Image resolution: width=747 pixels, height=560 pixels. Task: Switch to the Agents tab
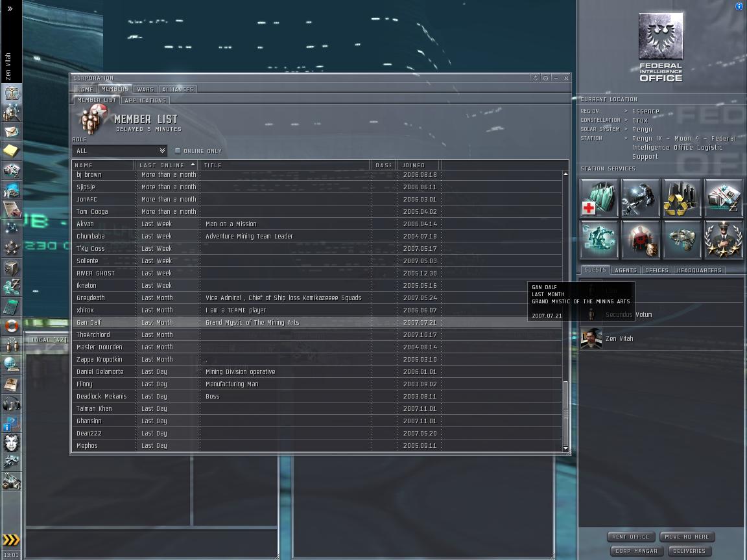coord(626,270)
